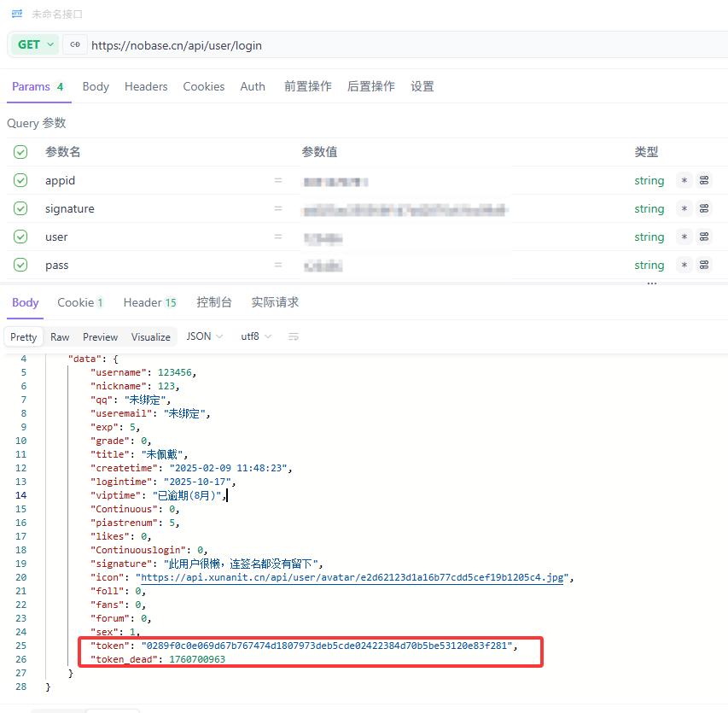Click the link icon beside the URL field
Image resolution: width=728 pixels, height=713 pixels.
click(75, 44)
